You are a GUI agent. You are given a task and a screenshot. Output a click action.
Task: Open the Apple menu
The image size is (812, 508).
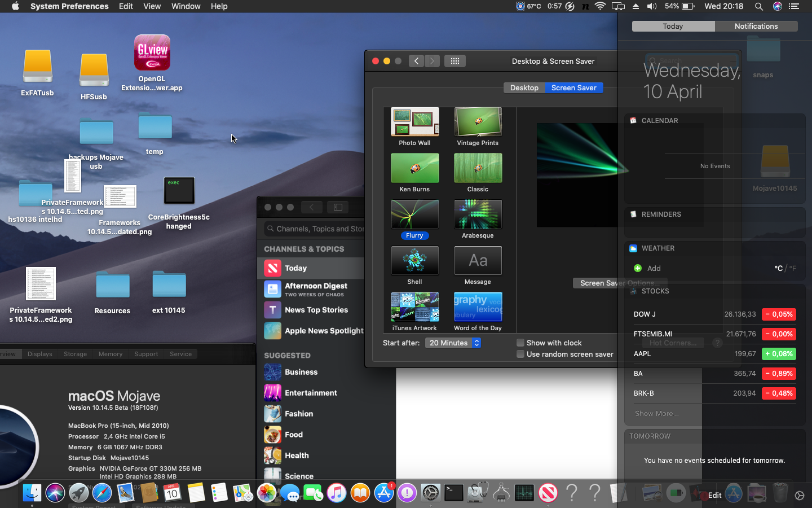15,6
